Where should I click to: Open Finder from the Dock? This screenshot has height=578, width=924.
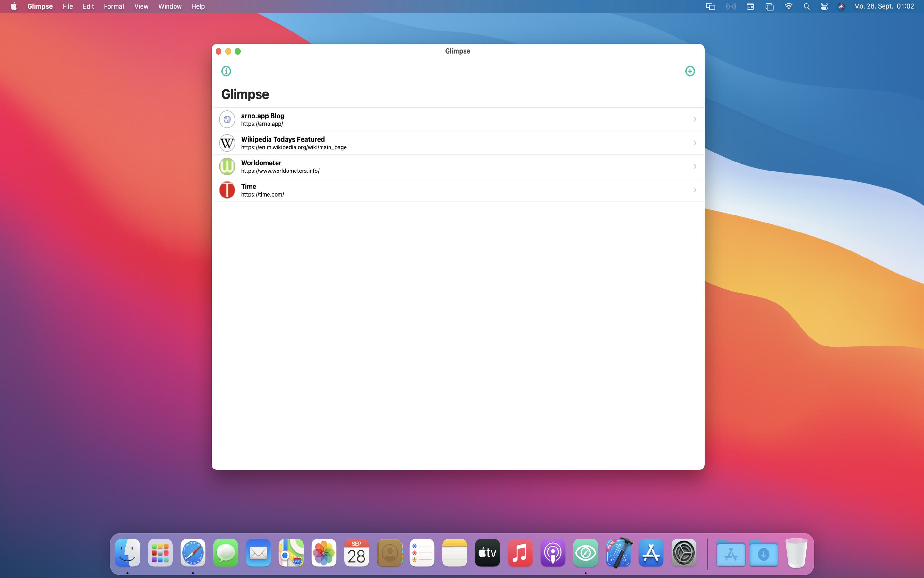pyautogui.click(x=127, y=553)
